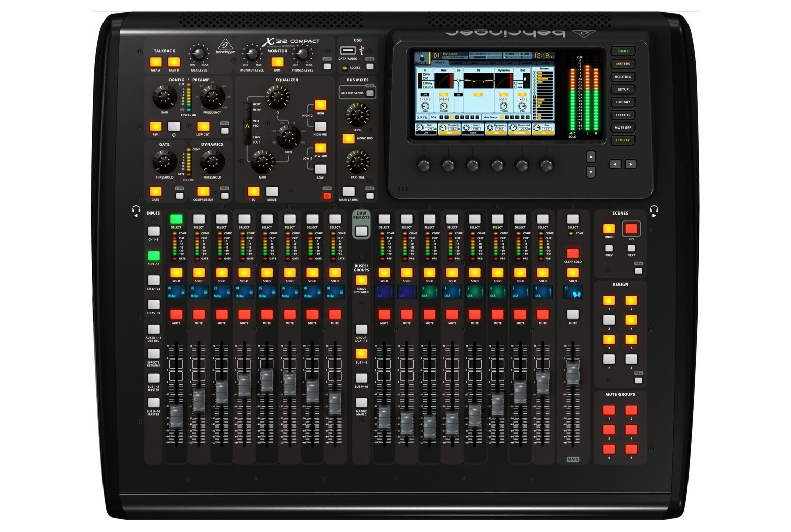Click the PHONES LEVEL knob
The height and width of the screenshot is (532, 791).
click(x=302, y=53)
